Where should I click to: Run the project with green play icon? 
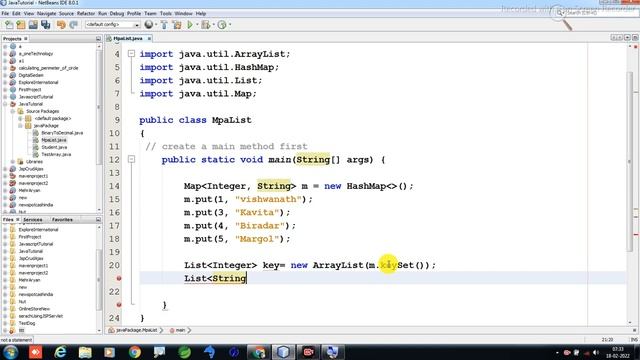click(190, 25)
